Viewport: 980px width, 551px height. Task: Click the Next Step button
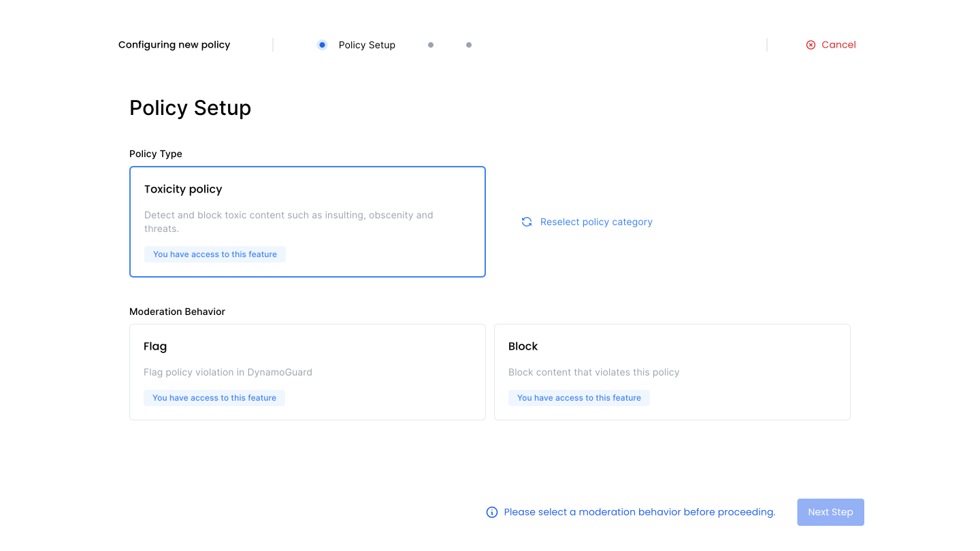(830, 512)
